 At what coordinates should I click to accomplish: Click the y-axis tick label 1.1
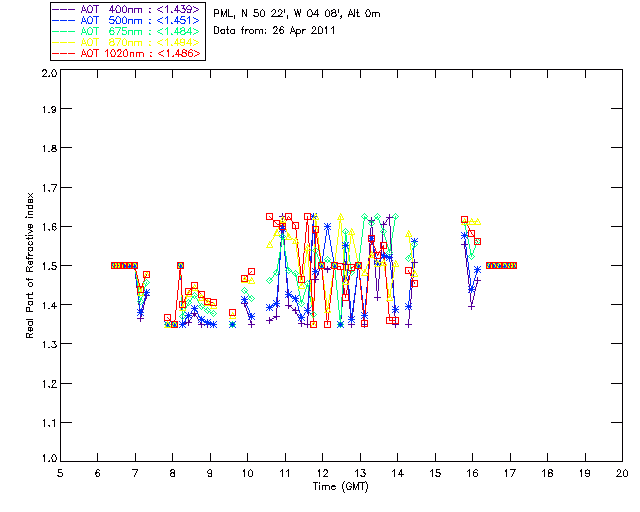pos(49,423)
